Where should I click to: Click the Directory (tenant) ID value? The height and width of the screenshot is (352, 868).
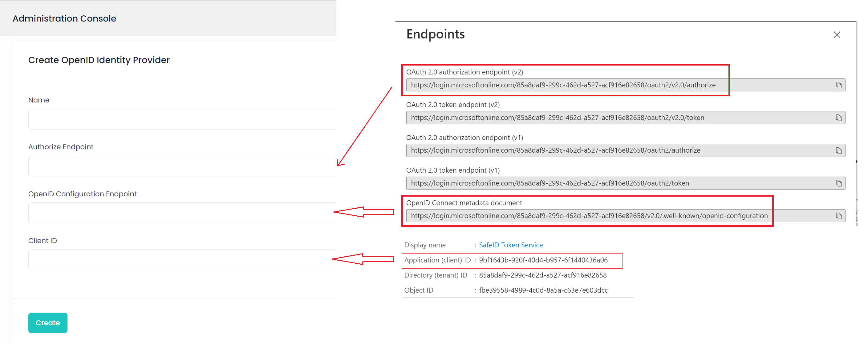click(x=542, y=275)
